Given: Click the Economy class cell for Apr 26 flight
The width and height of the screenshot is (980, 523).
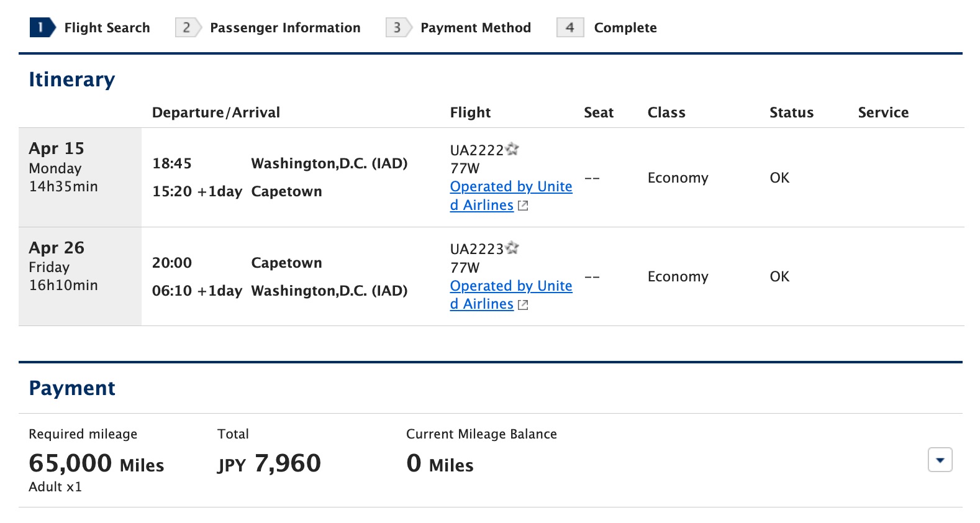Looking at the screenshot, I should (x=678, y=277).
